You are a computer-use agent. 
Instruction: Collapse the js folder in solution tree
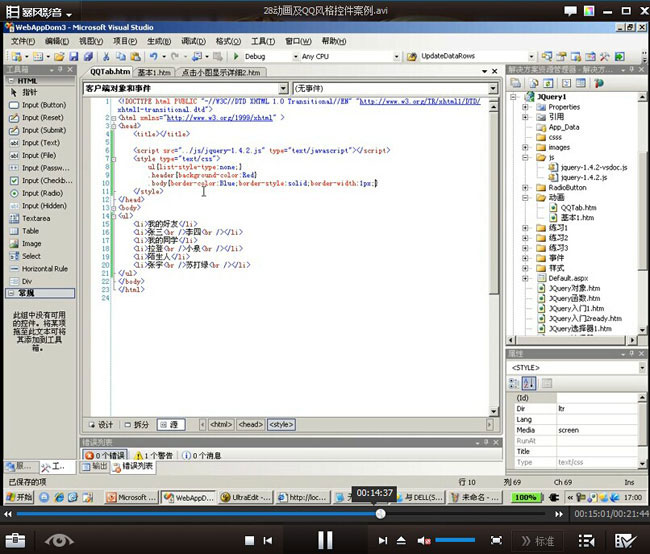tap(525, 158)
